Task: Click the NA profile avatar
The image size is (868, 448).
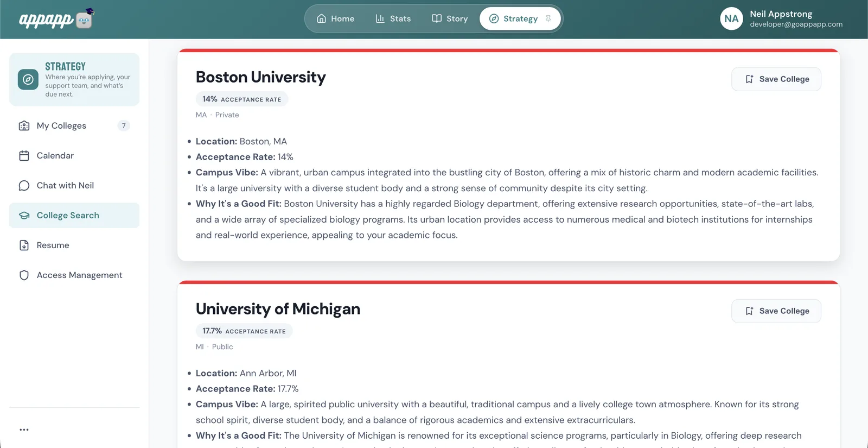Action: (x=731, y=18)
